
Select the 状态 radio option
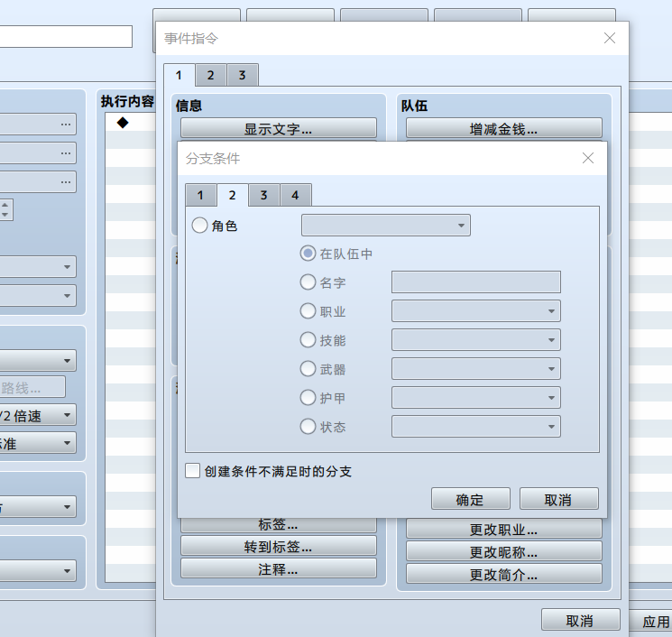(x=308, y=427)
